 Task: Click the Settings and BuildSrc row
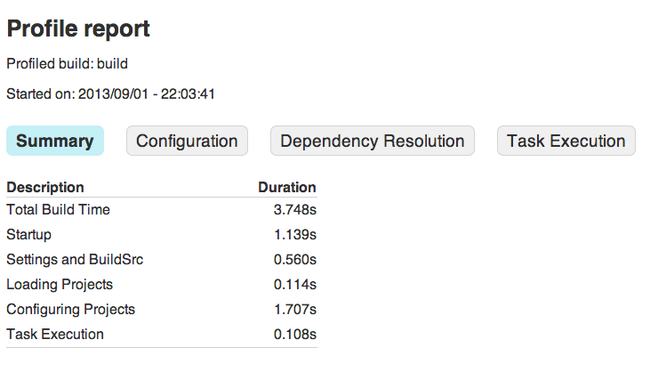click(162, 260)
